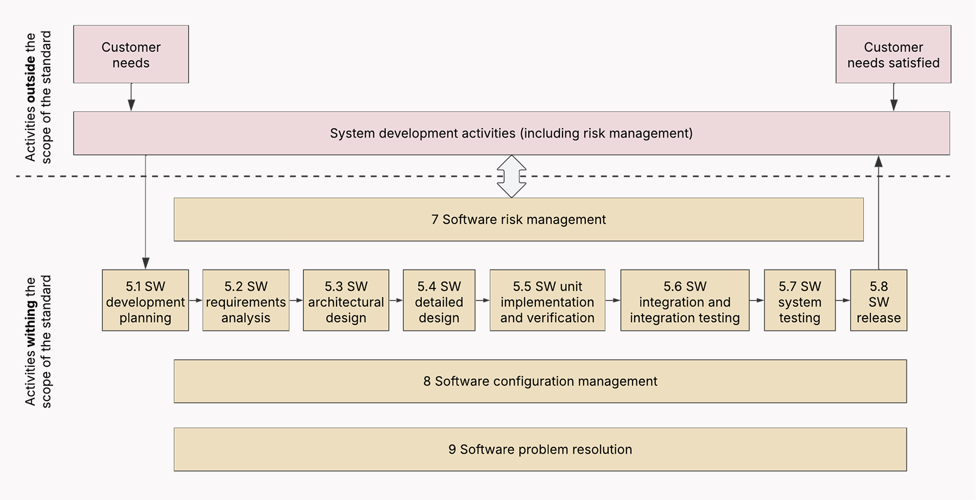
Task: Click 5.6 SW integration and integration testing
Action: coord(685,301)
